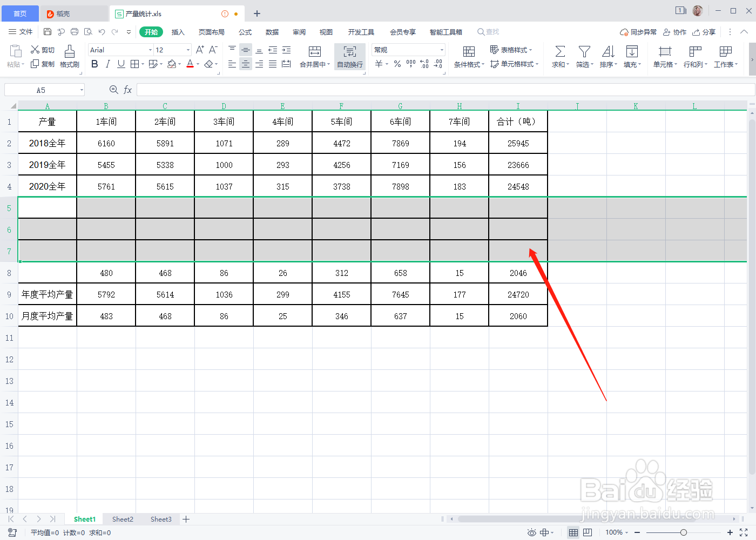
Task: Collapse the ribbon with the chevron
Action: [x=744, y=32]
